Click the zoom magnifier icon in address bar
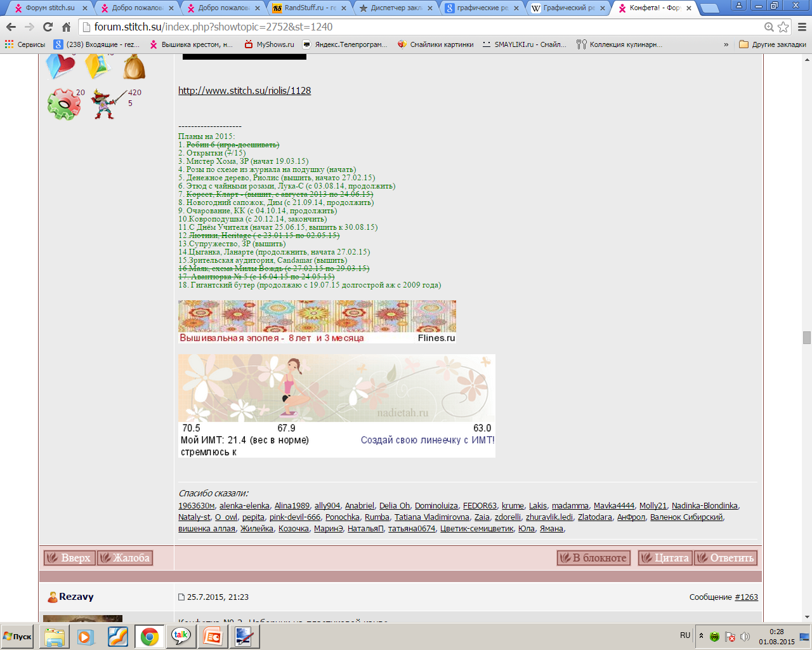 tap(769, 27)
